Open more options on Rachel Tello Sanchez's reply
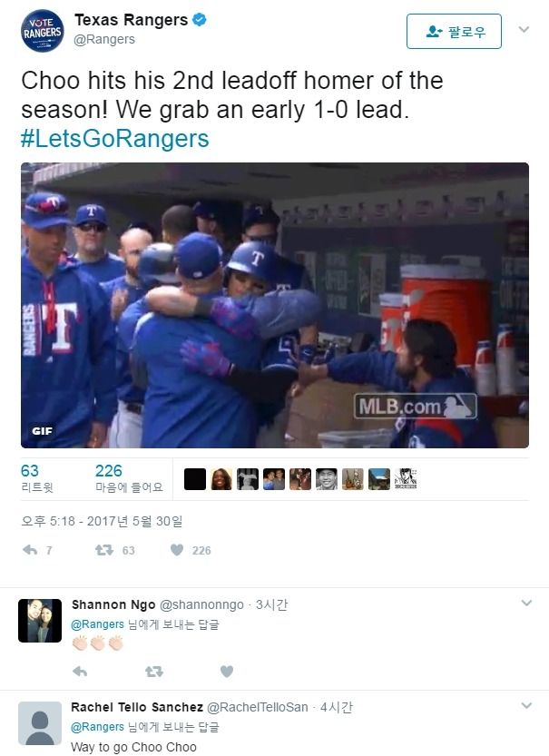 pyautogui.click(x=526, y=705)
